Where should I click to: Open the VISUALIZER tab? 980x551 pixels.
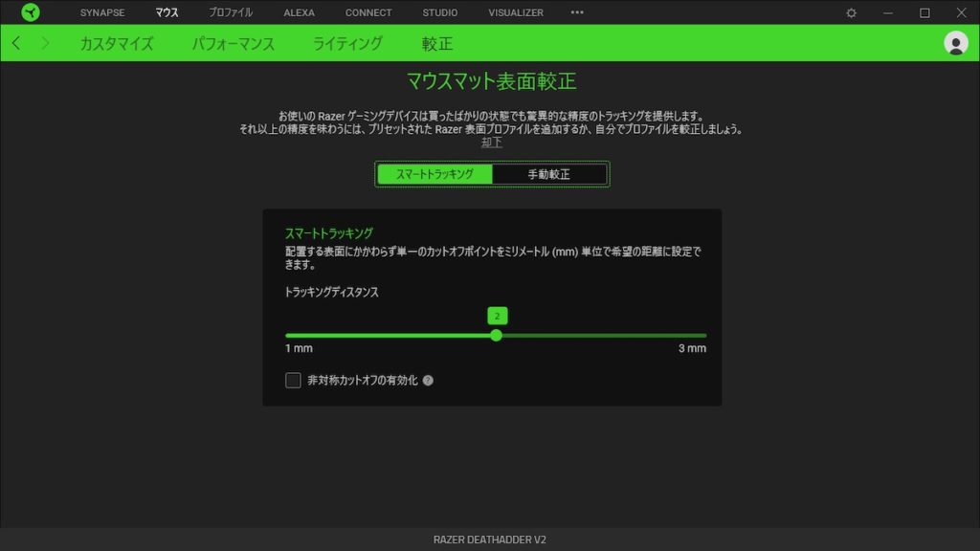(x=516, y=12)
